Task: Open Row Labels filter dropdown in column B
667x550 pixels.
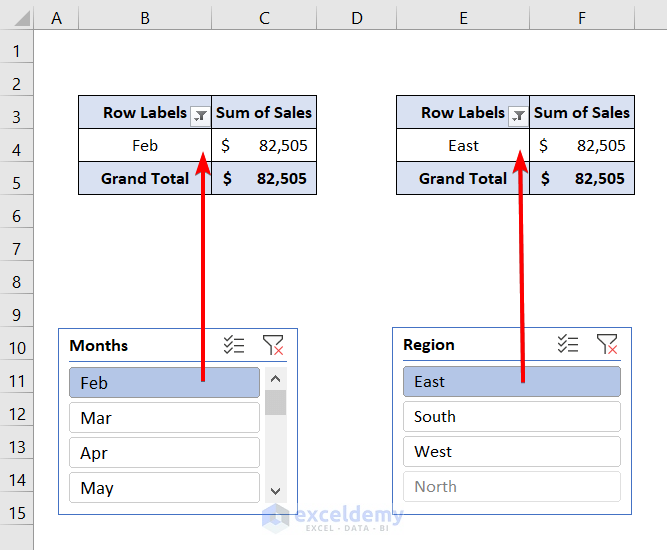Action: [x=200, y=115]
